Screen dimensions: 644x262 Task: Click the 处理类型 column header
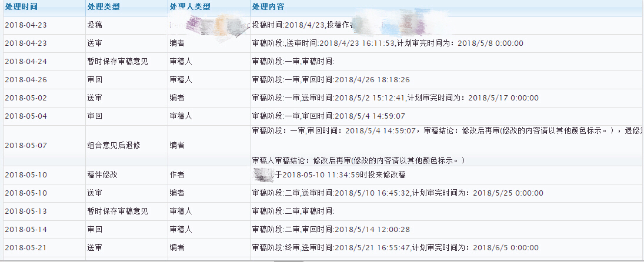click(x=103, y=7)
